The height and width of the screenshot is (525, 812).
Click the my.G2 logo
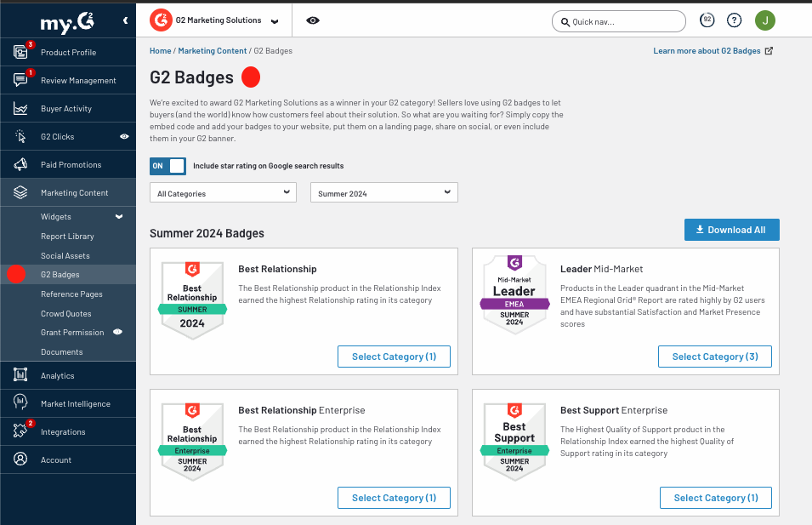click(67, 22)
